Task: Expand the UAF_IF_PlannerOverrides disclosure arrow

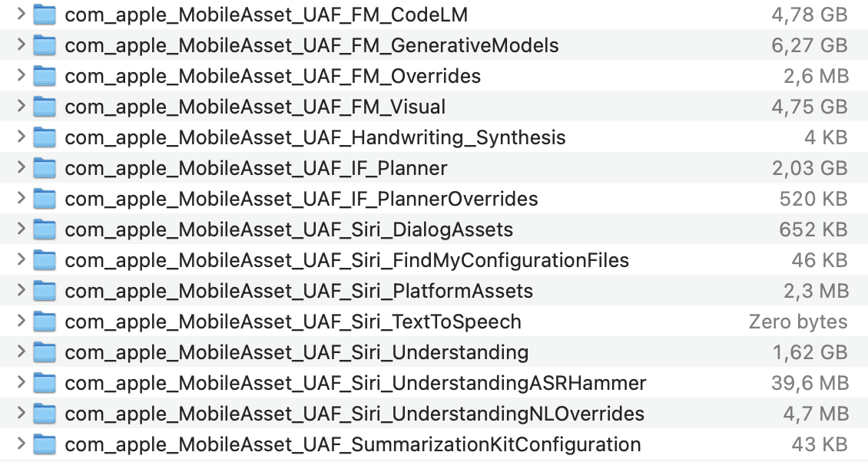Action: click(21, 199)
